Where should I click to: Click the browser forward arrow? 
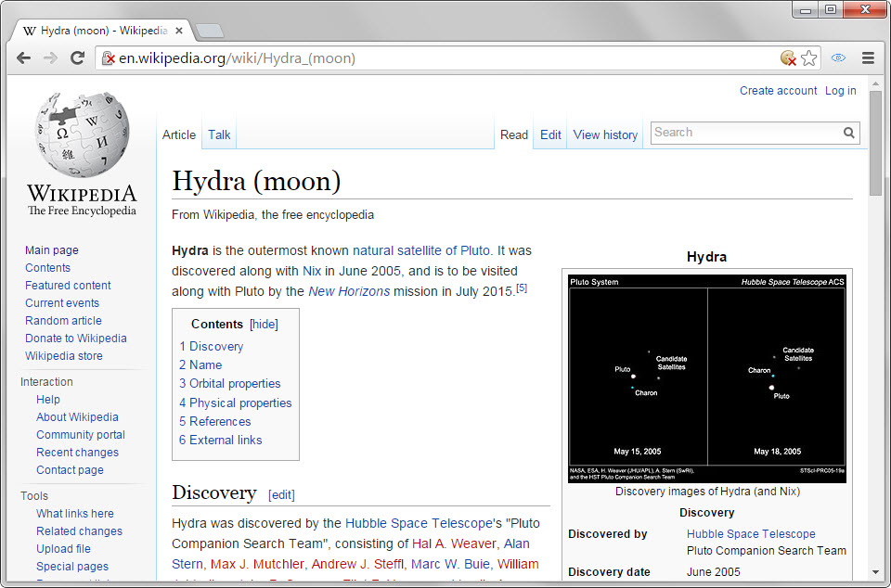click(x=50, y=58)
